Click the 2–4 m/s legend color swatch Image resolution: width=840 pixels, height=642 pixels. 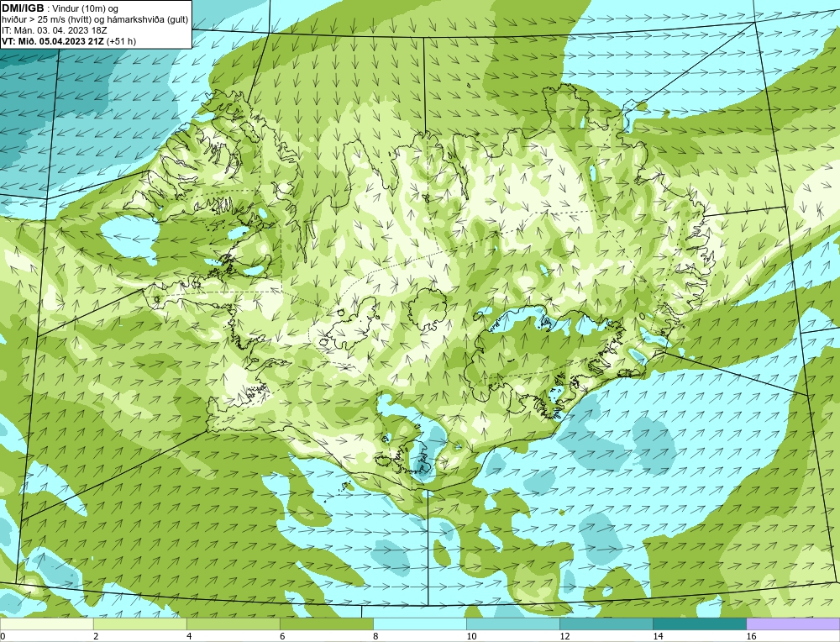pos(139,624)
